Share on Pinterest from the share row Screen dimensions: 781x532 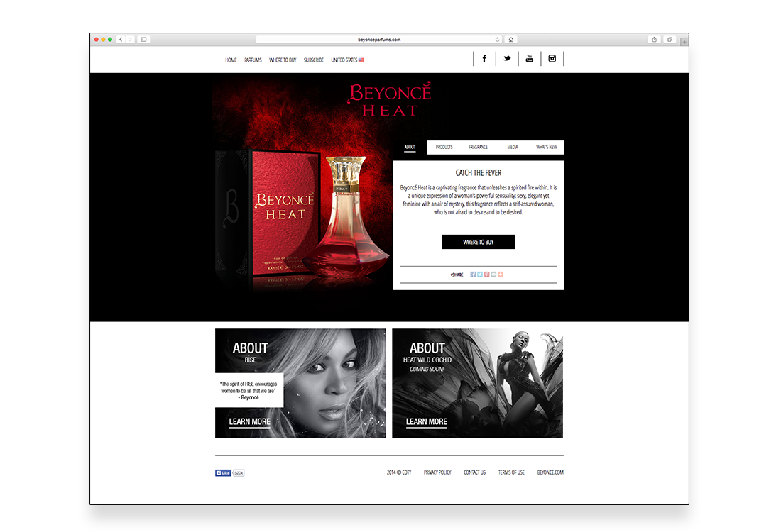pyautogui.click(x=486, y=275)
